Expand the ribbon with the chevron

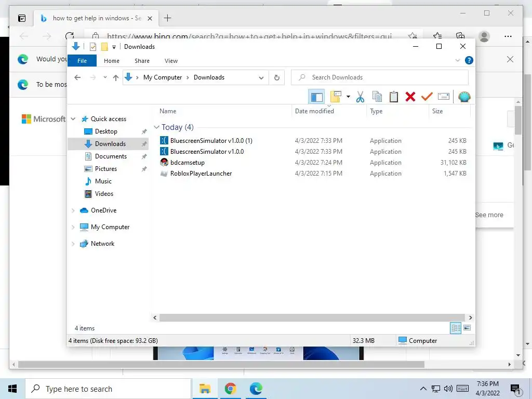click(x=457, y=60)
